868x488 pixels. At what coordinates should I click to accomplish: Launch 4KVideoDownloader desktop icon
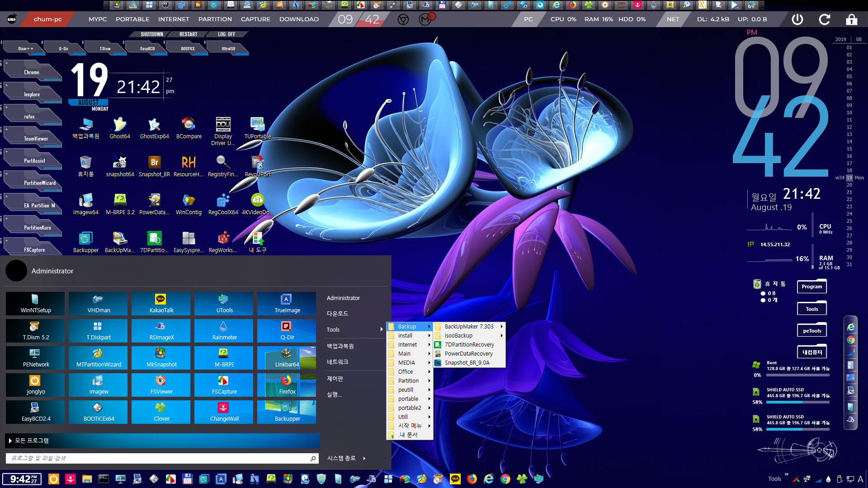pos(258,204)
